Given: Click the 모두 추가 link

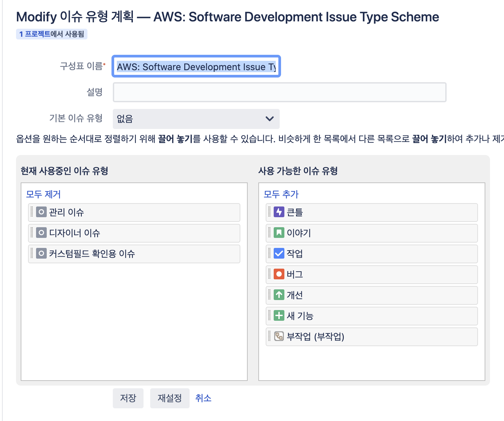Looking at the screenshot, I should tap(281, 194).
